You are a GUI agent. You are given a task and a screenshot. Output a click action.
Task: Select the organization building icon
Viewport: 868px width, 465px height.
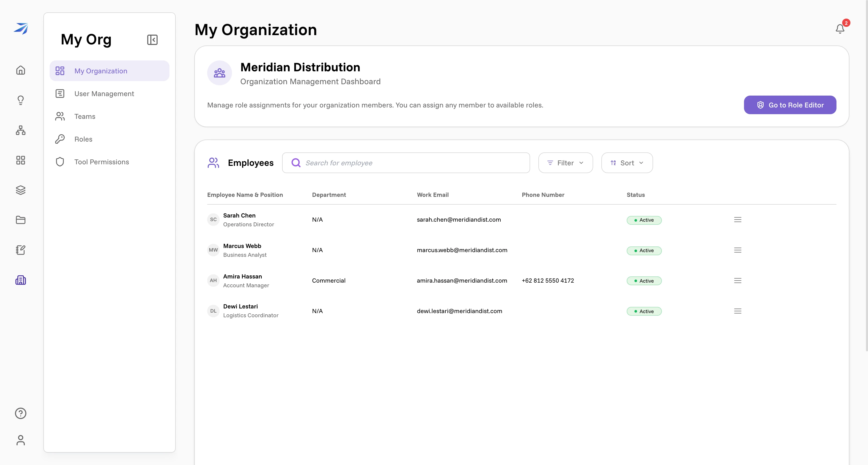click(x=21, y=280)
